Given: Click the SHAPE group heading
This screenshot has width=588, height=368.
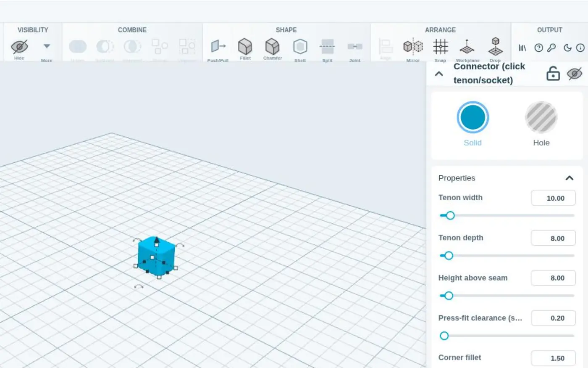Looking at the screenshot, I should [286, 30].
